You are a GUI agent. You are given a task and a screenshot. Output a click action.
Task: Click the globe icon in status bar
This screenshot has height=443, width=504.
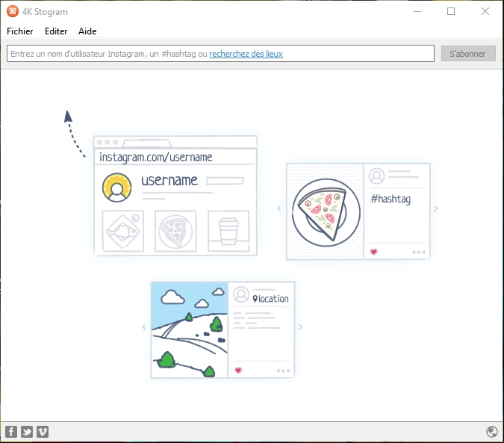pos(492,432)
